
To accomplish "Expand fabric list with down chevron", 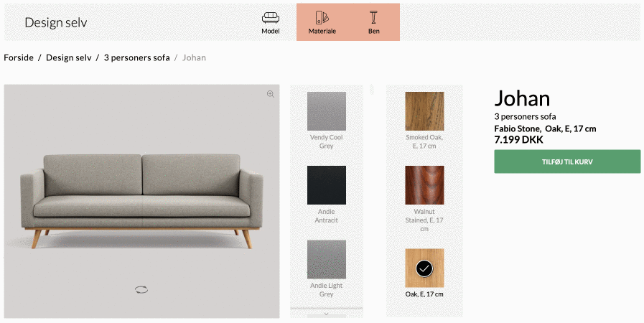I will pyautogui.click(x=327, y=314).
